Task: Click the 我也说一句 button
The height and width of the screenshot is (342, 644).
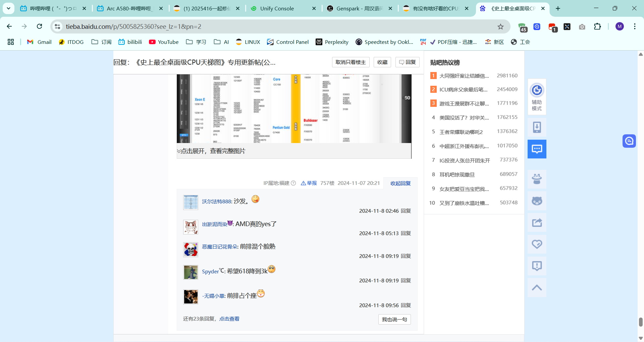Action: pyautogui.click(x=394, y=320)
